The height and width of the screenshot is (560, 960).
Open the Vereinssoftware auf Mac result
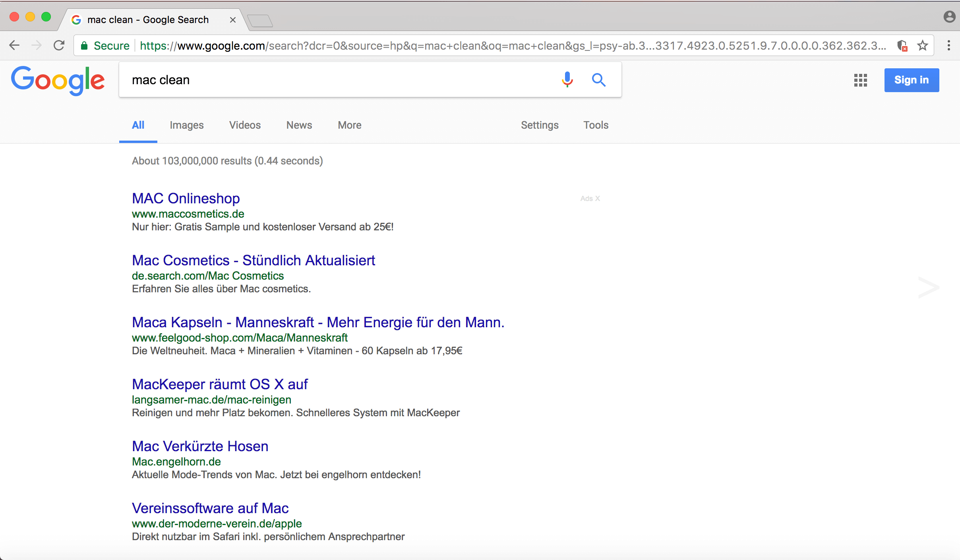coord(210,508)
